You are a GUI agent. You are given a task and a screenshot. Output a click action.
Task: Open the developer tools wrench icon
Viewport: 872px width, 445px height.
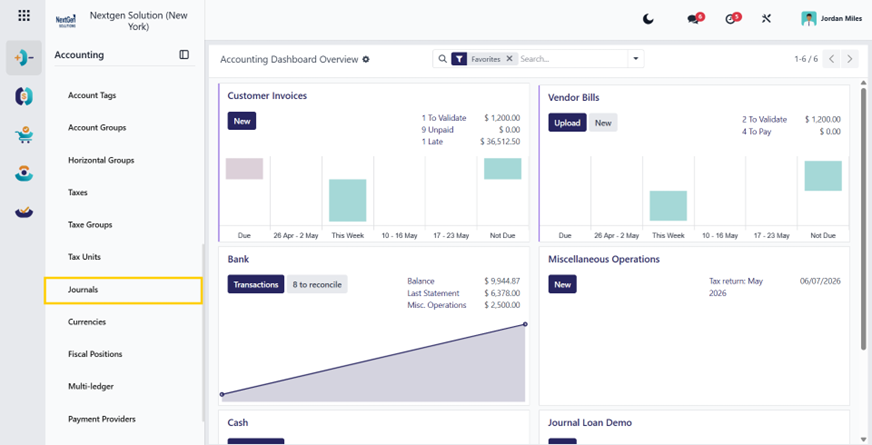(x=766, y=19)
